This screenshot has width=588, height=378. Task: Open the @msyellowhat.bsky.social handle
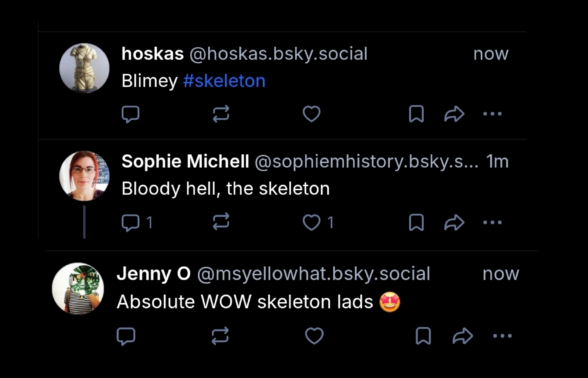click(x=313, y=274)
